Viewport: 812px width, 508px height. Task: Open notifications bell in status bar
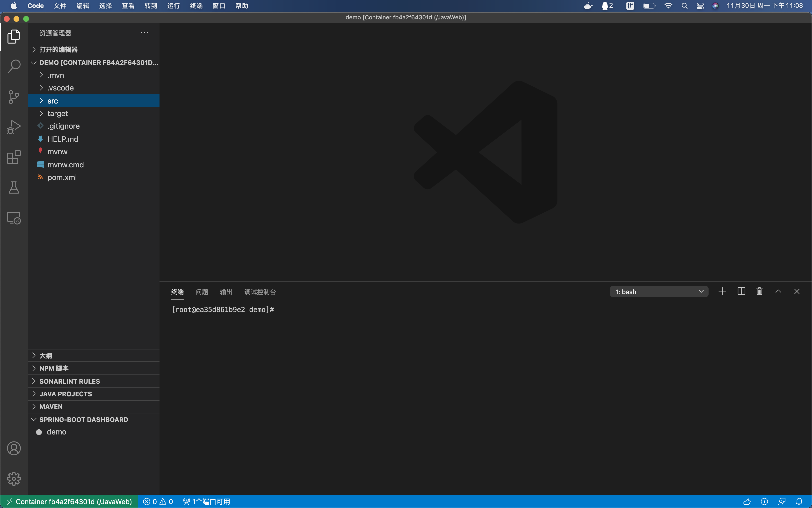[799, 502]
